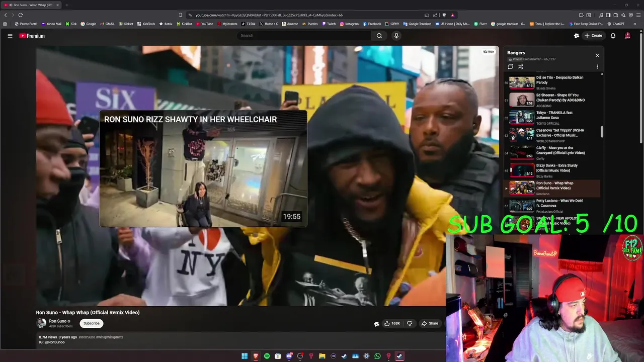Open Settings gear from taskbar
The height and width of the screenshot is (362, 644).
coord(366,356)
